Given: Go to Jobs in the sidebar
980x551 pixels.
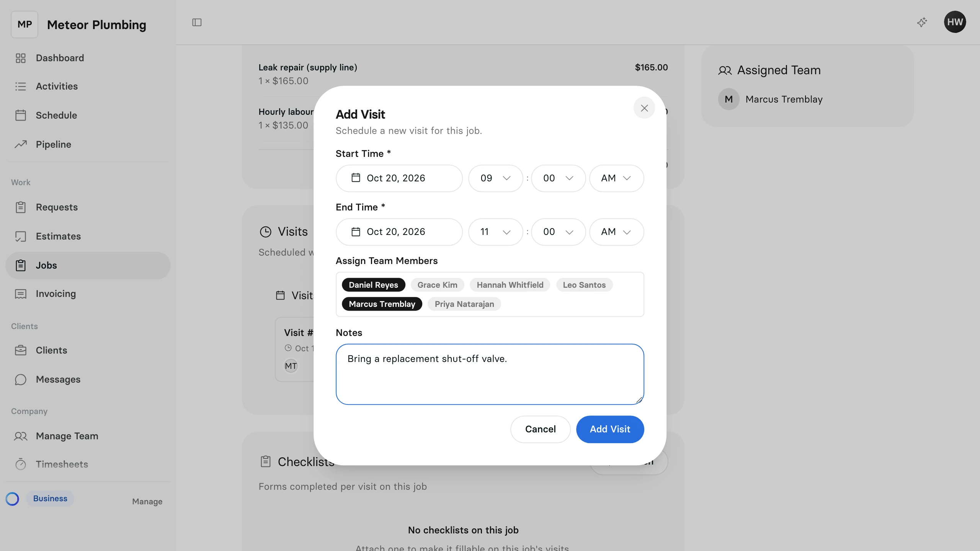Looking at the screenshot, I should coord(88,265).
